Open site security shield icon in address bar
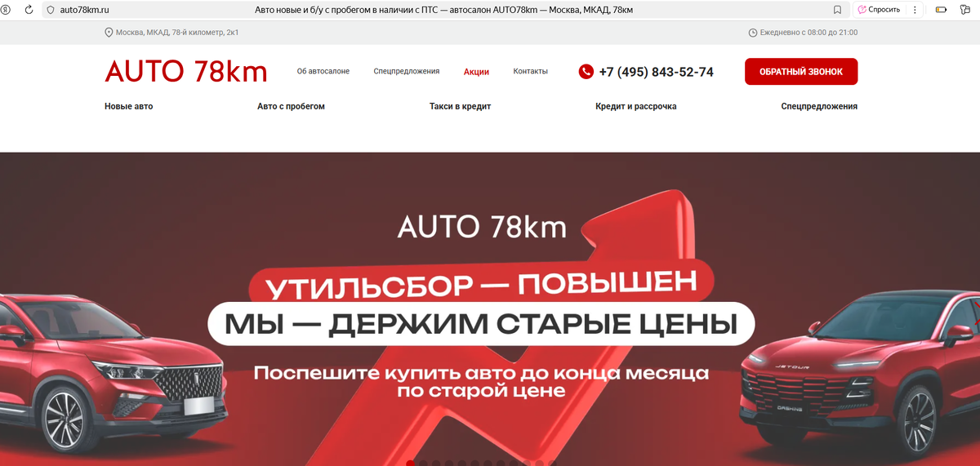Screen dimensions: 980x466 (x=51, y=10)
